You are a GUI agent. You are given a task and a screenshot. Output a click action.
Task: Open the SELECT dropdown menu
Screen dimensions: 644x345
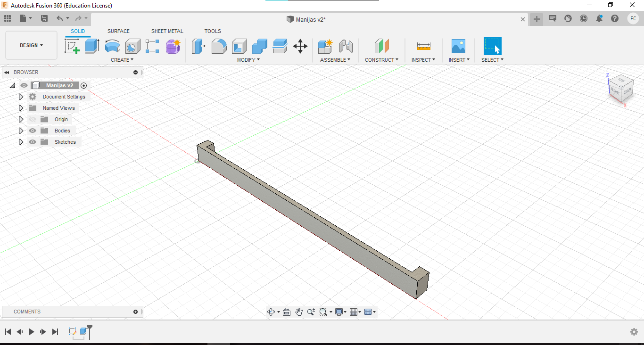coord(492,60)
